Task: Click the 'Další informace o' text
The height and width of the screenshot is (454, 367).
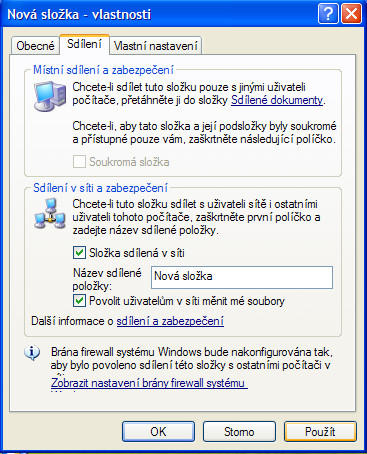Action: pos(73,321)
